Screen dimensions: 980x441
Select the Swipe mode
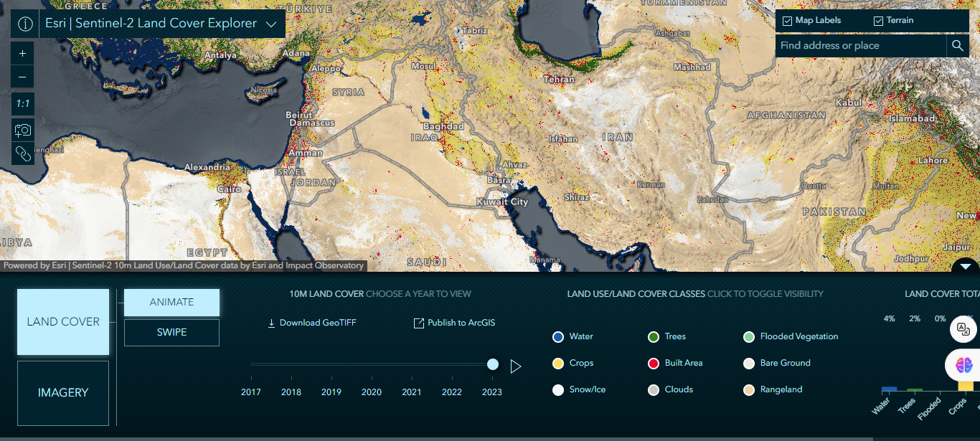(171, 333)
